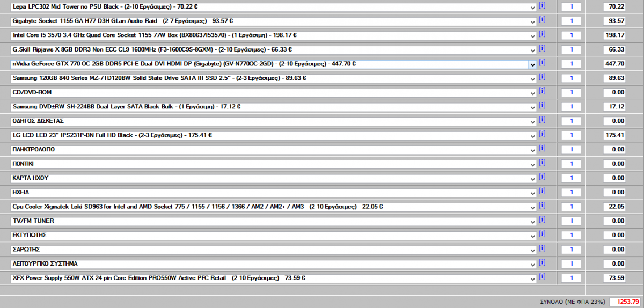This screenshot has height=308, width=644.
Task: Click the 66.33 memory price field
Action: [614, 50]
